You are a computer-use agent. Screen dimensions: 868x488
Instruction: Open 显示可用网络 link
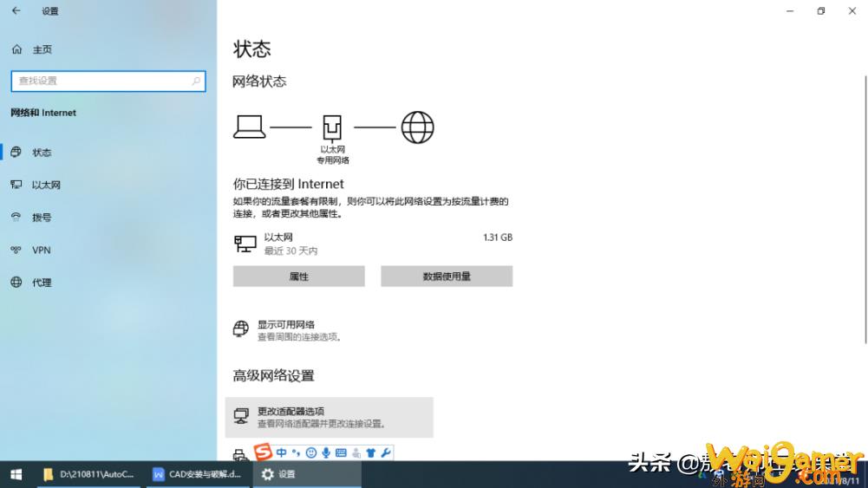(286, 324)
